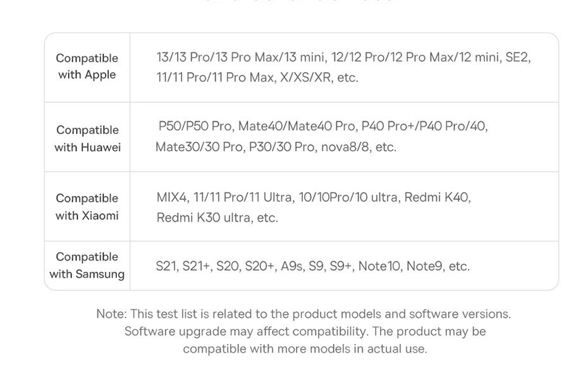588x390 pixels.
Task: Click 'A9s' in the Samsung models list
Action: coord(291,266)
